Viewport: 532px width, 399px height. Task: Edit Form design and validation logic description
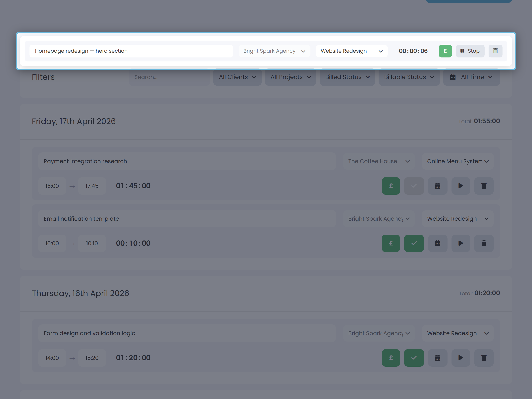click(x=187, y=333)
